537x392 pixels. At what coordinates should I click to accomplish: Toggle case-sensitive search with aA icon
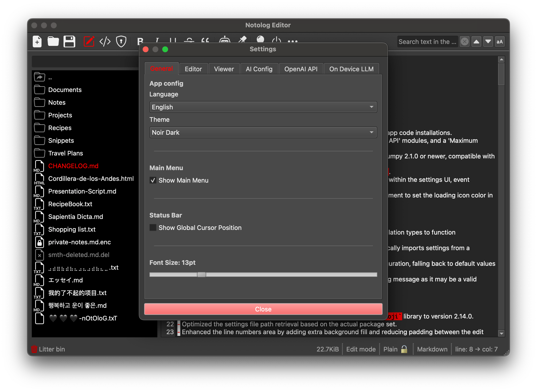click(500, 42)
